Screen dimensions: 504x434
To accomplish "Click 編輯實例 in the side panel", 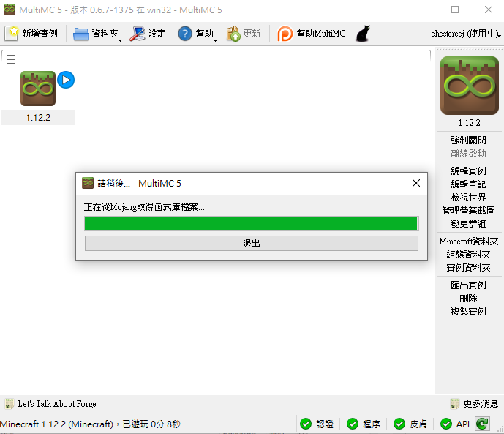I will [468, 171].
